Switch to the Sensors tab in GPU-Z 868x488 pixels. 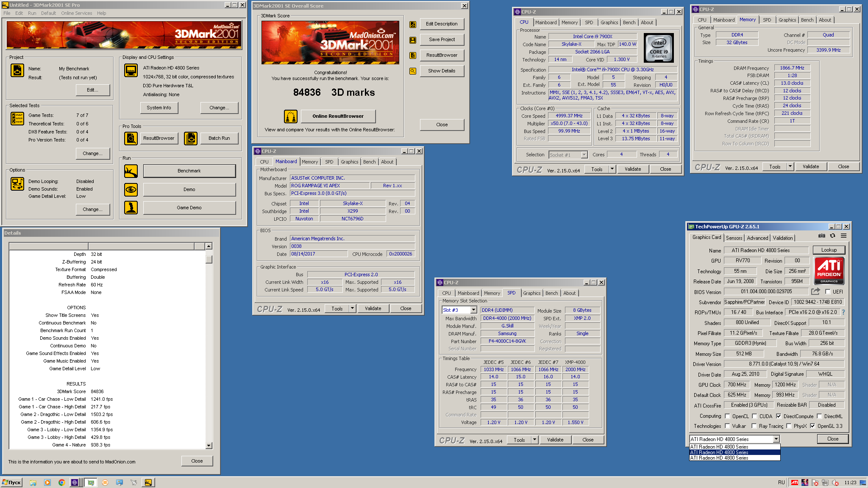pos(734,238)
